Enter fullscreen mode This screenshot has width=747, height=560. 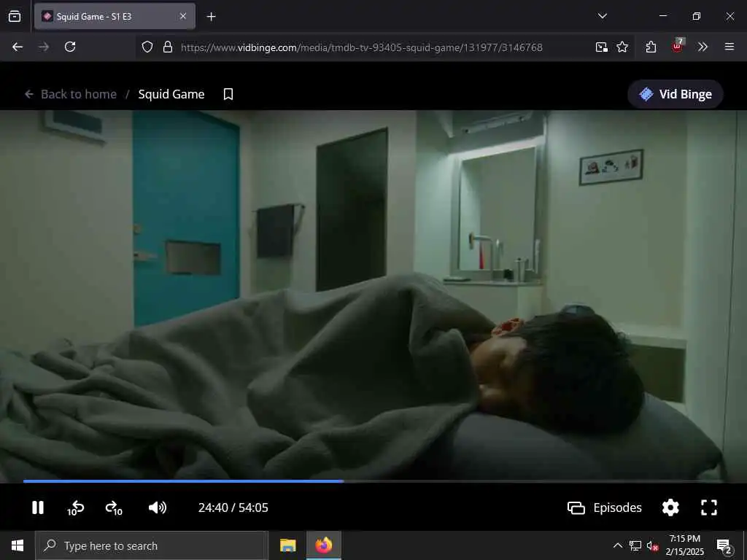pos(709,507)
